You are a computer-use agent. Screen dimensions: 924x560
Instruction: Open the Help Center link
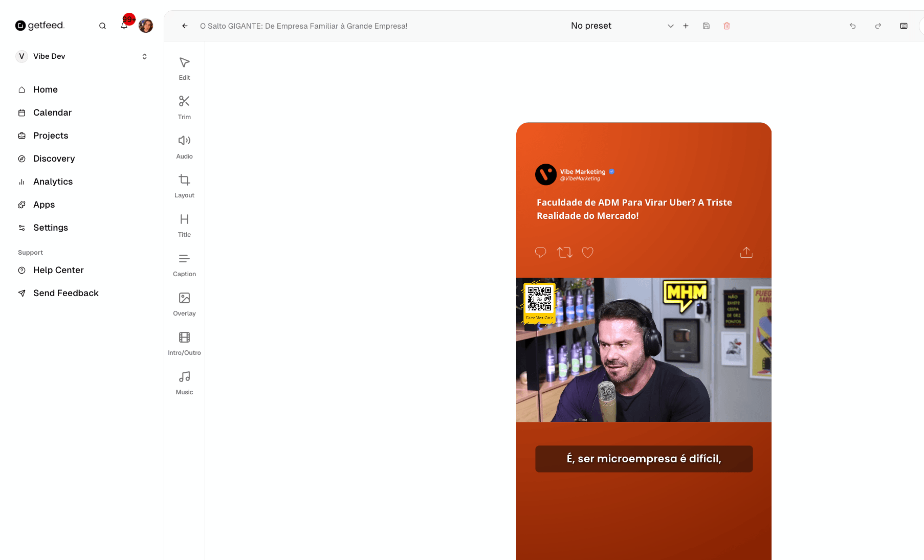click(x=58, y=270)
